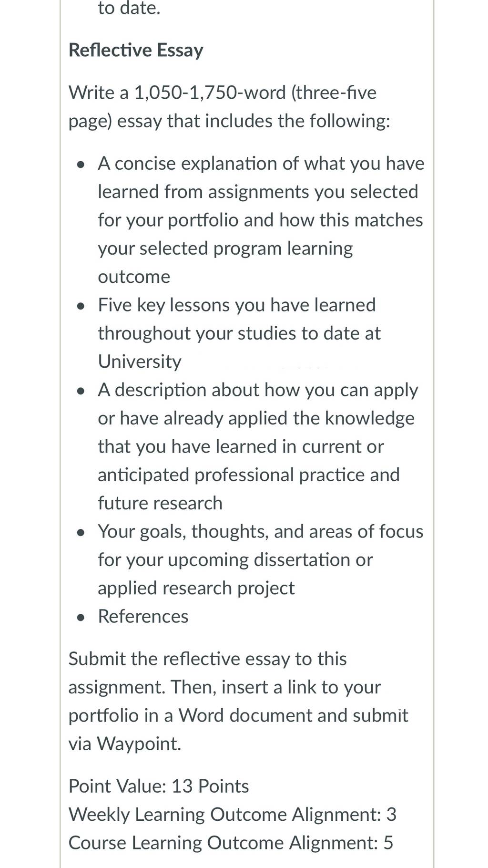This screenshot has width=488, height=868.
Task: Click 'your selected program learning' line
Action: tap(225, 248)
